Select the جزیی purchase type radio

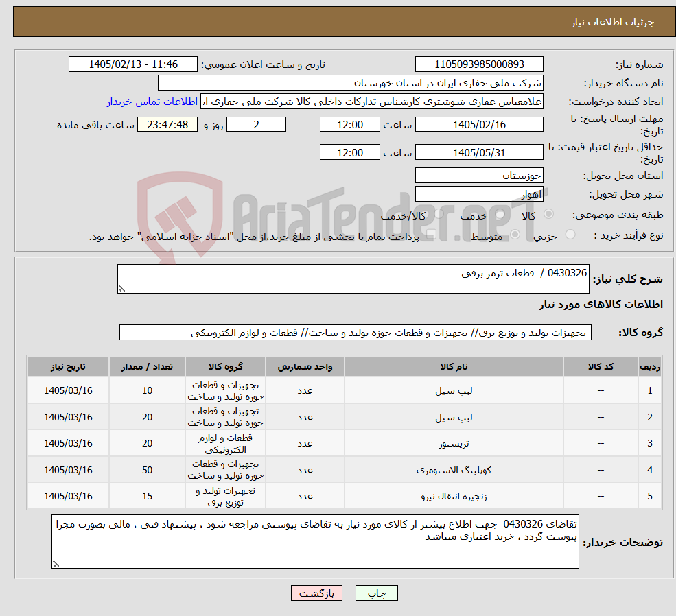[570, 235]
